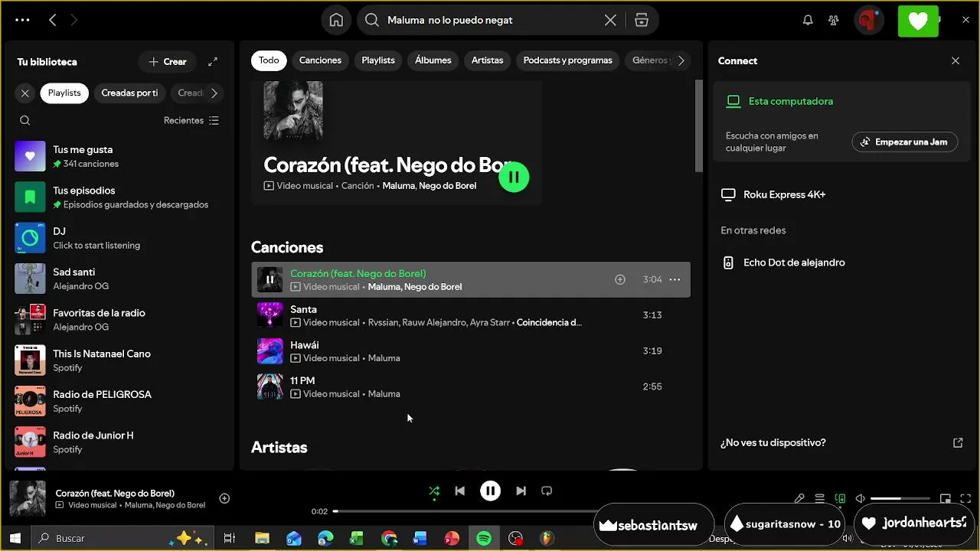Open the three-dots app menu
980x551 pixels.
click(x=22, y=21)
